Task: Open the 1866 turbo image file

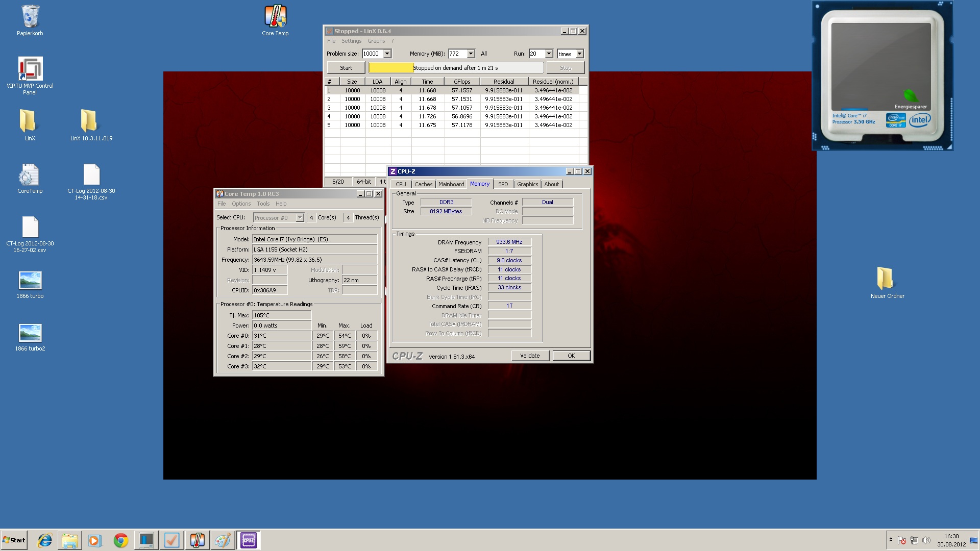Action: click(x=30, y=284)
